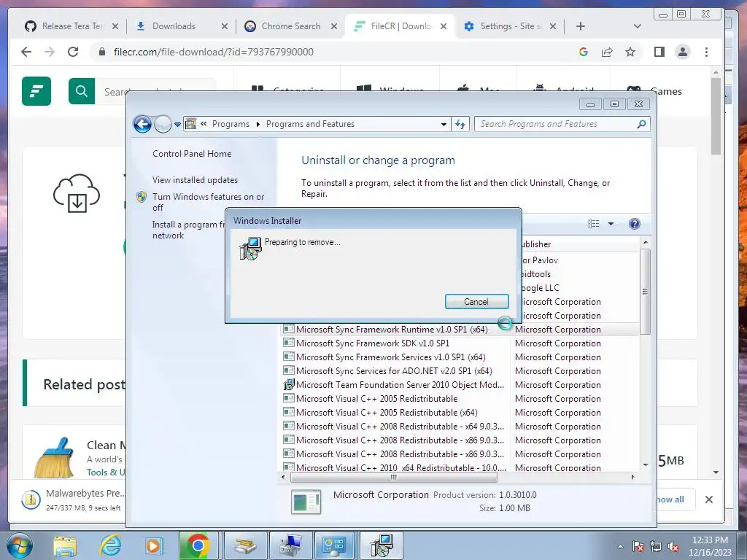
Task: Open recent pages dropdown in Control Panel
Action: coord(177,124)
